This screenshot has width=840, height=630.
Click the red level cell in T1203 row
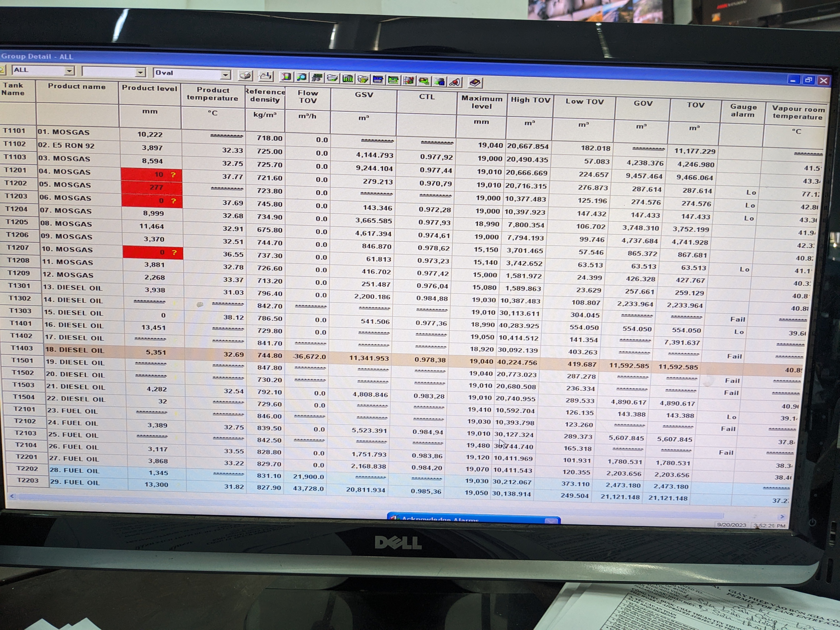pos(152,201)
